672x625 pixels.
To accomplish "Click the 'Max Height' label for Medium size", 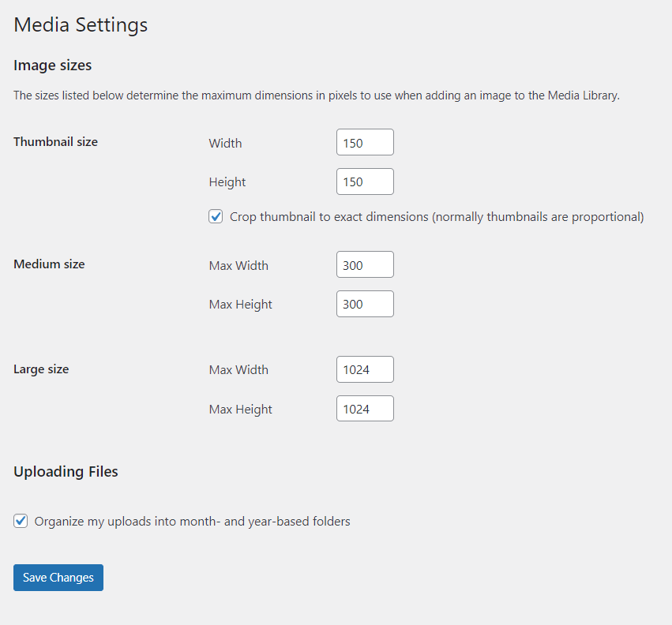I will [240, 305].
